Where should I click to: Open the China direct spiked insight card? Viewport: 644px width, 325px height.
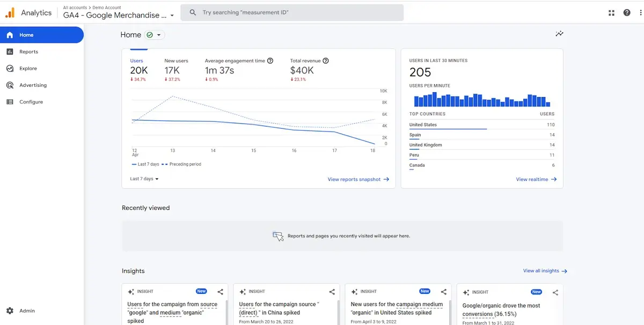(287, 304)
